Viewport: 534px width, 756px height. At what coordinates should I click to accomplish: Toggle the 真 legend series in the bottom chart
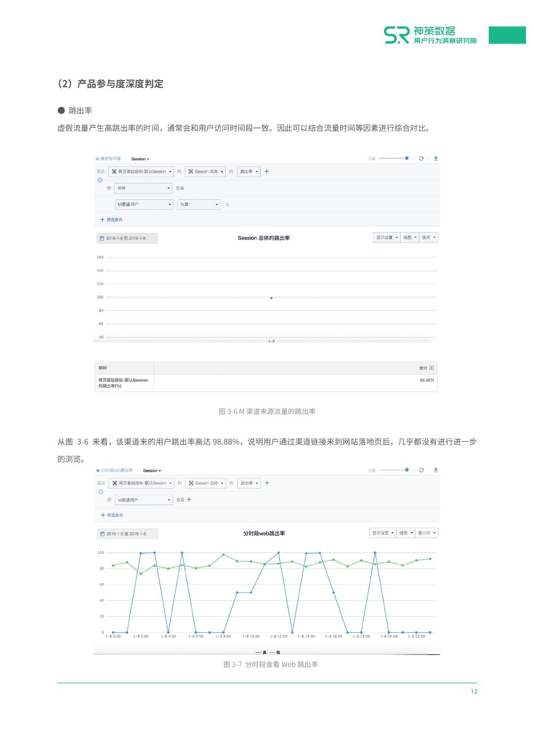point(261,652)
